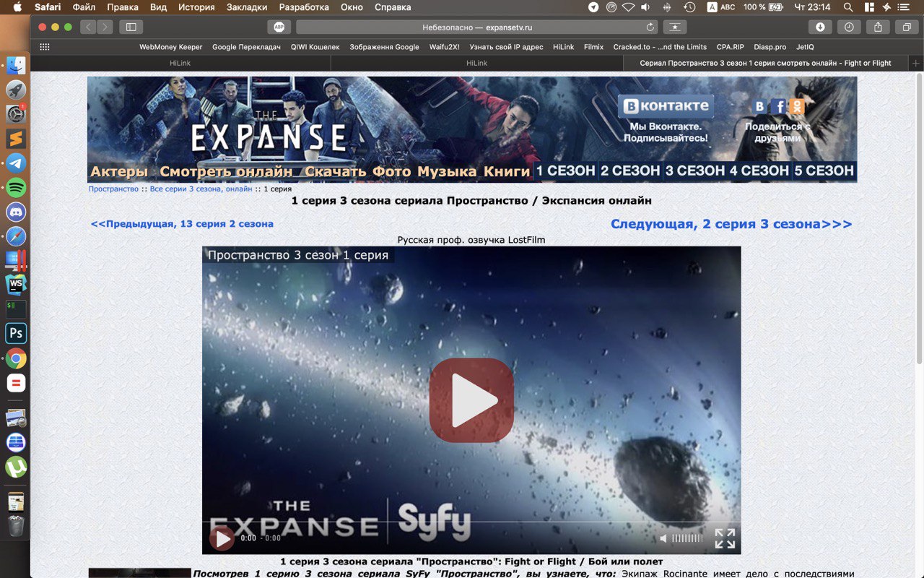Share via Odnoklassniki icon in banner
This screenshot has width=924, height=578.
click(x=796, y=107)
